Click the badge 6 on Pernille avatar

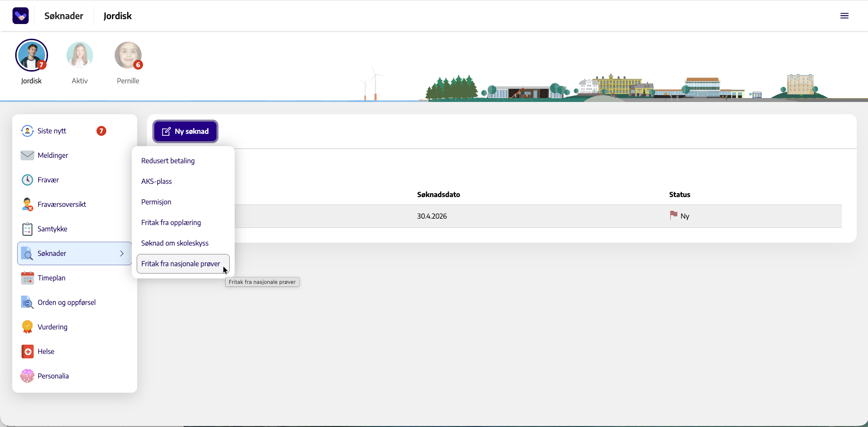[138, 65]
